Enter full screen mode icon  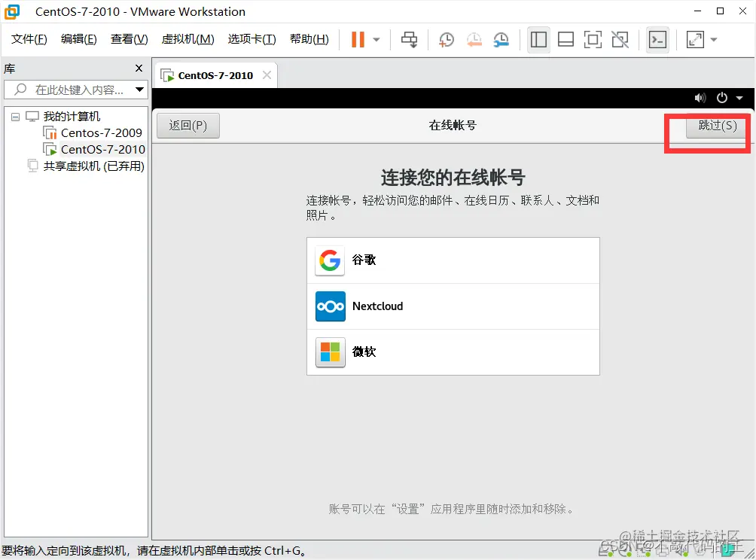(x=593, y=40)
